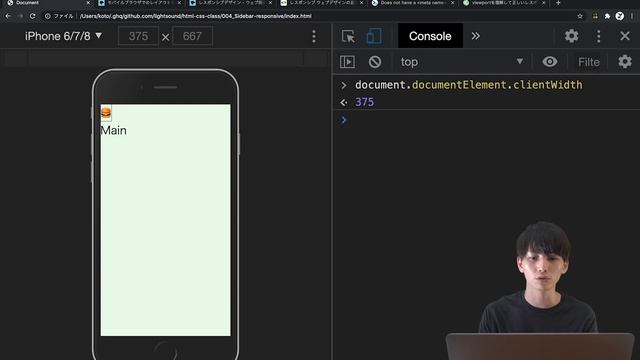Close the Document tab

click(88, 3)
